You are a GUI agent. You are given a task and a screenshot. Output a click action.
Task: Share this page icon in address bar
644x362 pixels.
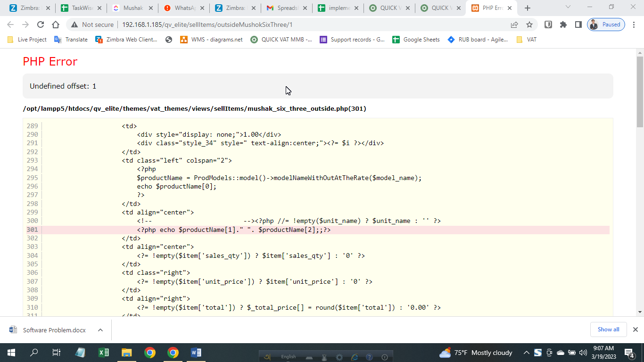(x=514, y=25)
